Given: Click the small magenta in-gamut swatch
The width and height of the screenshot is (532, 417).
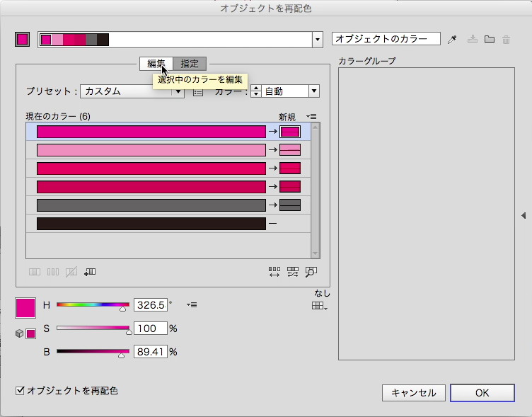Looking at the screenshot, I should pos(31,333).
